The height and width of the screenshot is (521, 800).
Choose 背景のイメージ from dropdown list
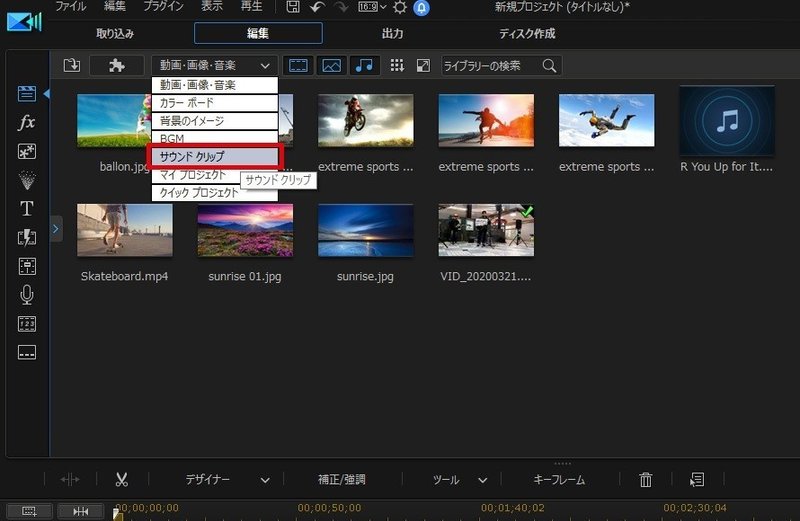click(214, 121)
